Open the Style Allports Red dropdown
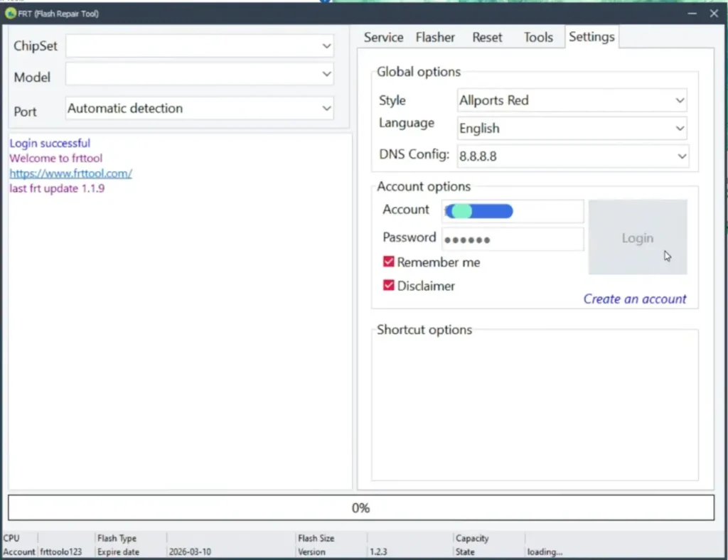728x560 pixels. (x=572, y=100)
